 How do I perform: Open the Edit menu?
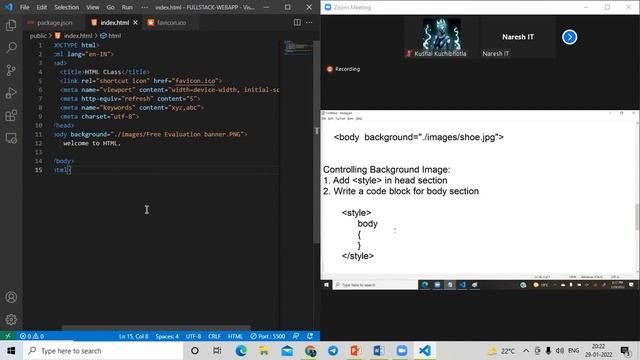coord(41,7)
